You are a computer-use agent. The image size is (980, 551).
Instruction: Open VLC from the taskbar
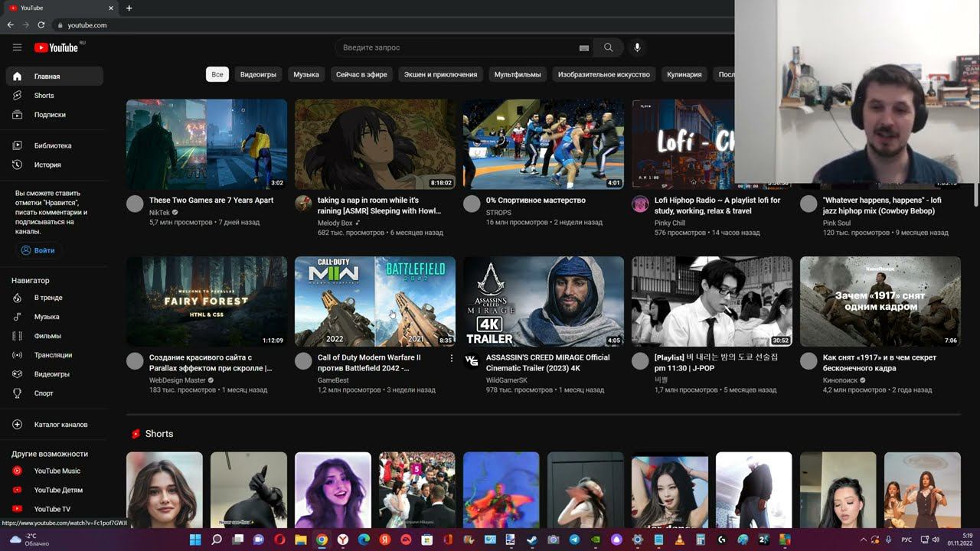click(x=679, y=540)
